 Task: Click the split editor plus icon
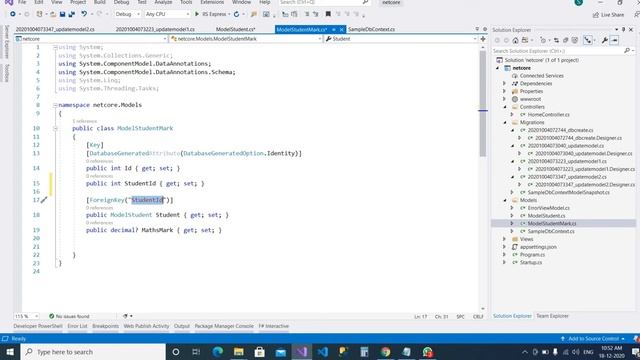click(483, 39)
